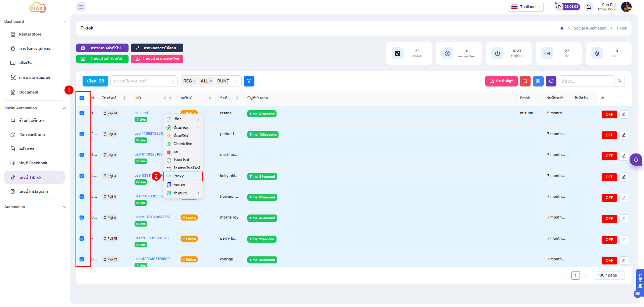Screen dimensions: 644x307
Task: Go to pagination page 1
Action: pos(576,275)
